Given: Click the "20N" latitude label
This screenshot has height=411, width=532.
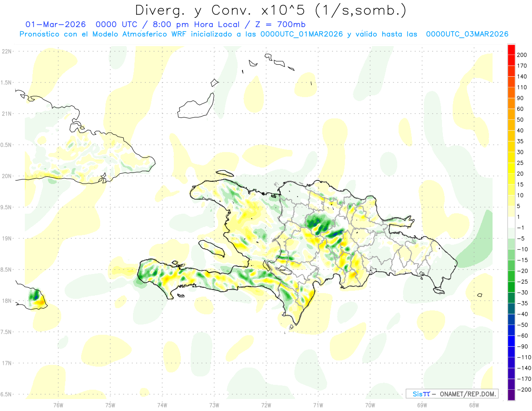Looking at the screenshot, I should click(6, 176).
